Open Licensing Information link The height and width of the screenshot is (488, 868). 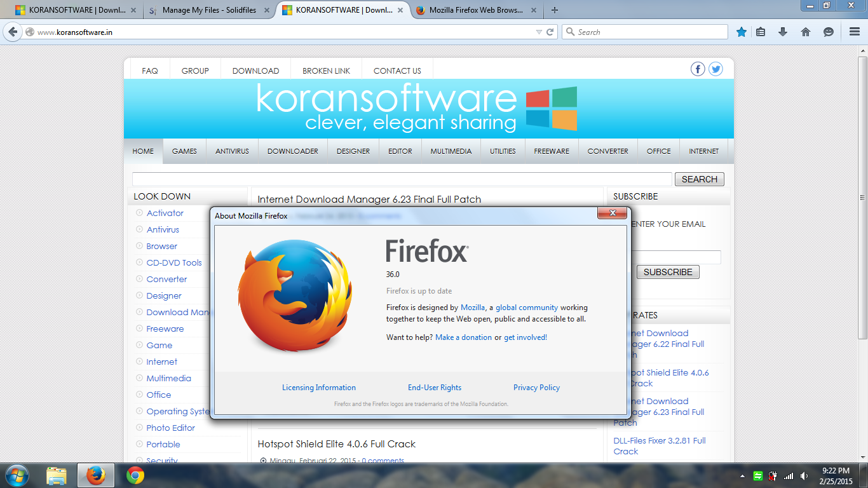319,388
